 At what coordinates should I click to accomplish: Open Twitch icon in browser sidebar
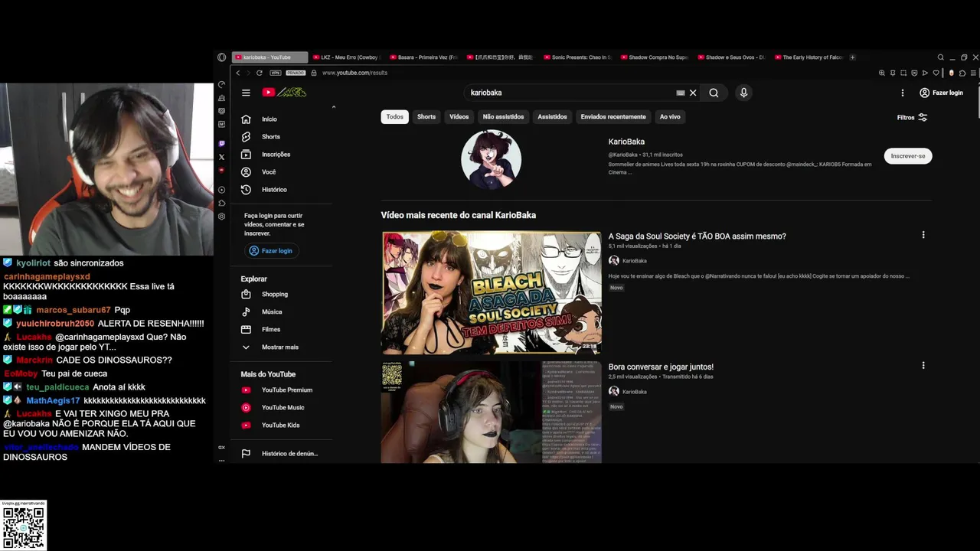pos(222,143)
